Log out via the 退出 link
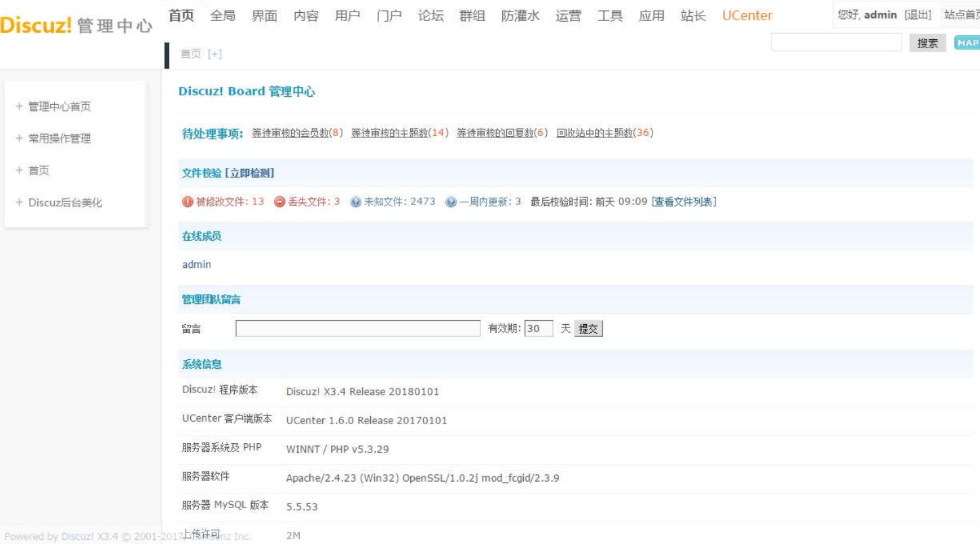Viewport: 980px width, 544px height. click(x=918, y=15)
